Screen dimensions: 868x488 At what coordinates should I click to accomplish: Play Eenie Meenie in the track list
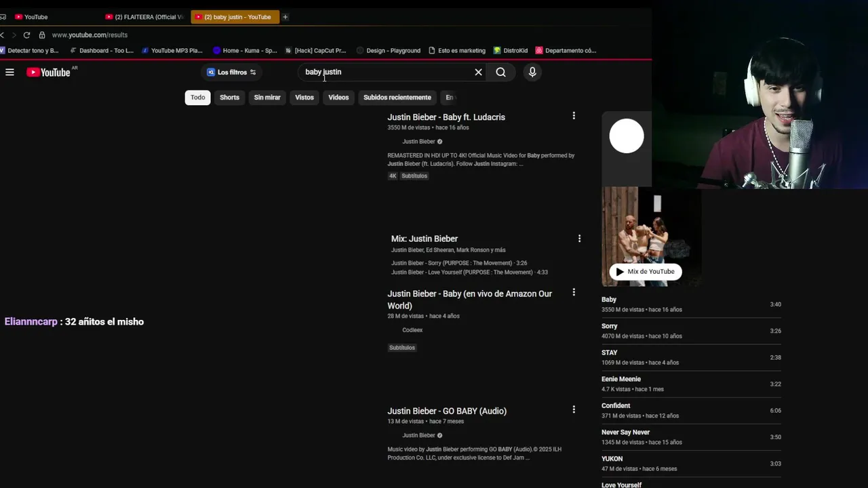coord(691,384)
